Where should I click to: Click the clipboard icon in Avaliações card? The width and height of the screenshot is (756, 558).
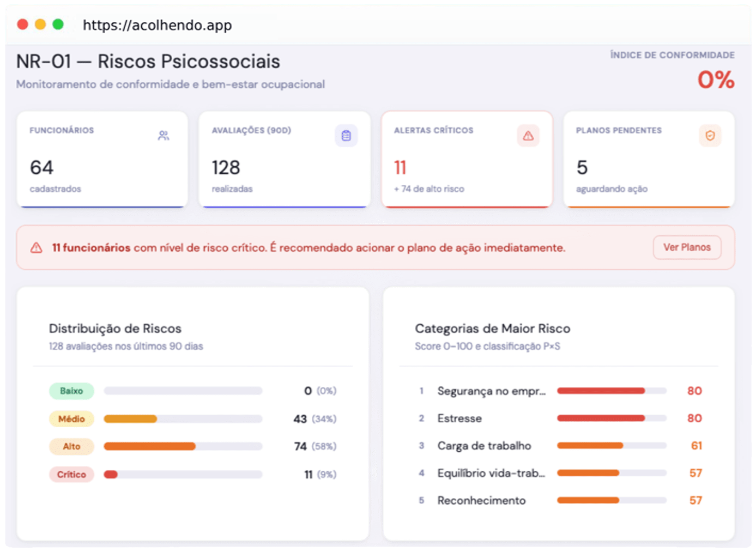click(346, 136)
